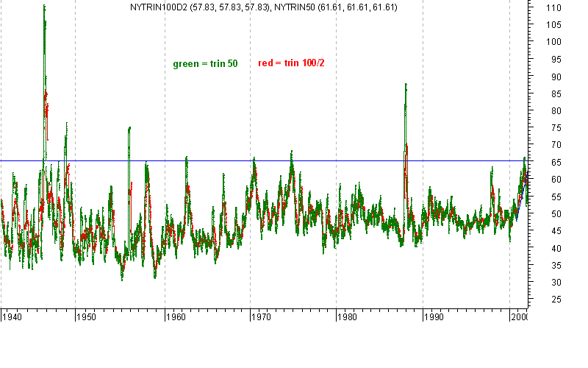The image size is (588, 368).
Task: Click the 1970 label on the time axis
Action: [262, 317]
